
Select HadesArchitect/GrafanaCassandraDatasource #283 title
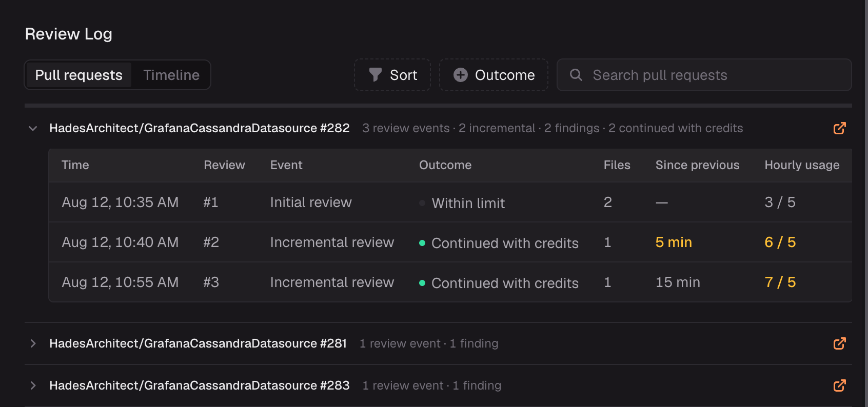coord(200,385)
